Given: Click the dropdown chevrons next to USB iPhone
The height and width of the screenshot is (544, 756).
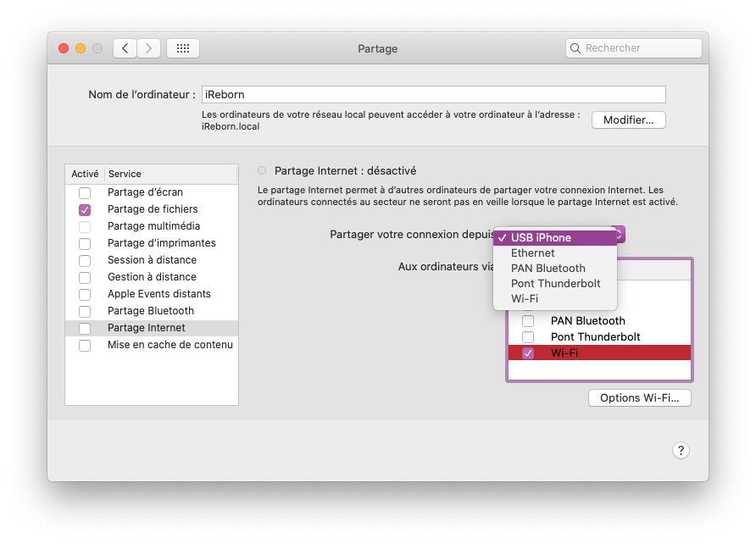Looking at the screenshot, I should [x=620, y=234].
